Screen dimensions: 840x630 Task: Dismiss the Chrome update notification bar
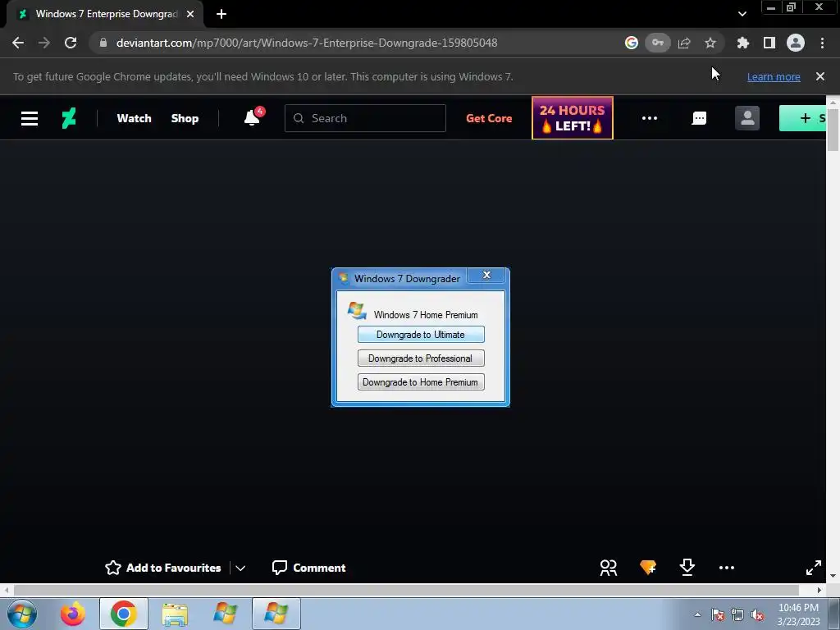(x=820, y=76)
